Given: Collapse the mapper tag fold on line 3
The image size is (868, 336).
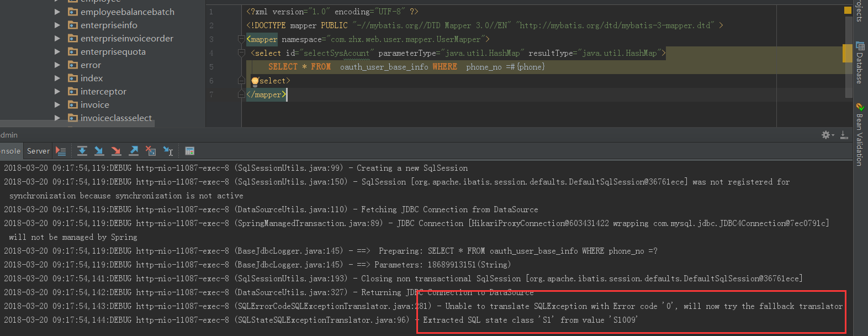Looking at the screenshot, I should (x=241, y=39).
